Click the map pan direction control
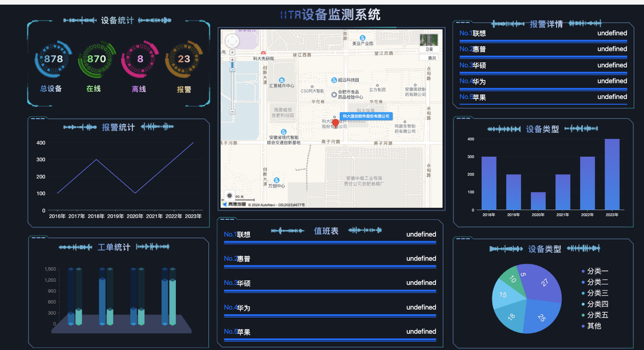The height and width of the screenshot is (350, 644). click(232, 41)
